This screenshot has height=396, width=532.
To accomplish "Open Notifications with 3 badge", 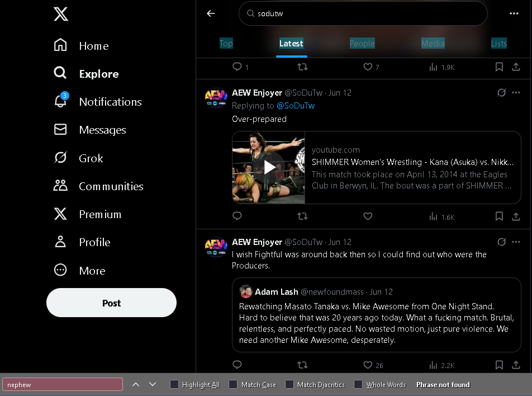I will point(98,102).
